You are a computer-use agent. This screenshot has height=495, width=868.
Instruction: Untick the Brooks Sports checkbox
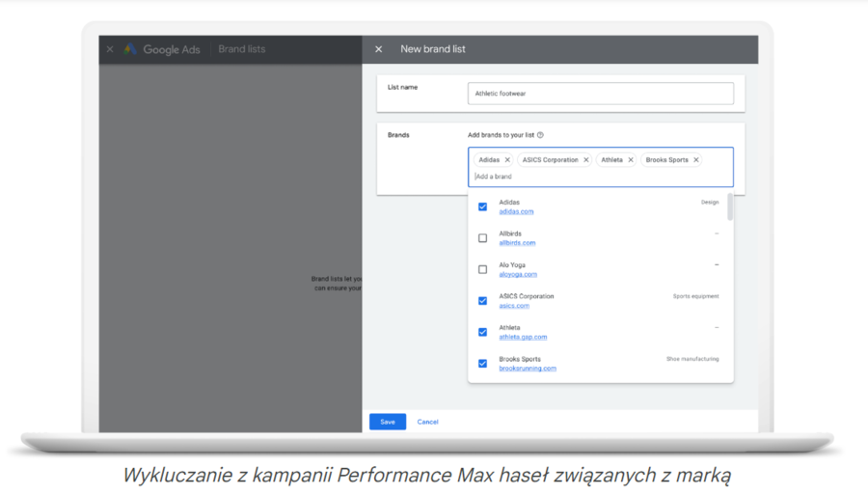pyautogui.click(x=483, y=364)
